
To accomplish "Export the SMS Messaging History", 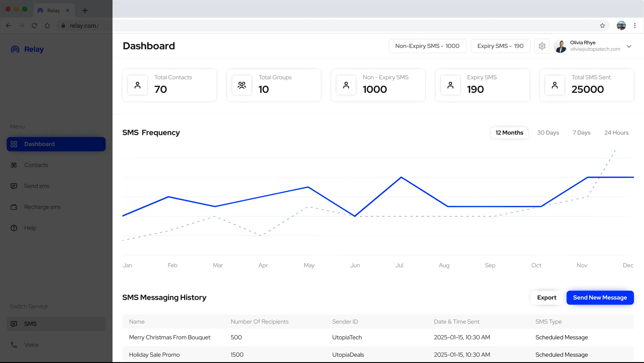I will point(547,298).
